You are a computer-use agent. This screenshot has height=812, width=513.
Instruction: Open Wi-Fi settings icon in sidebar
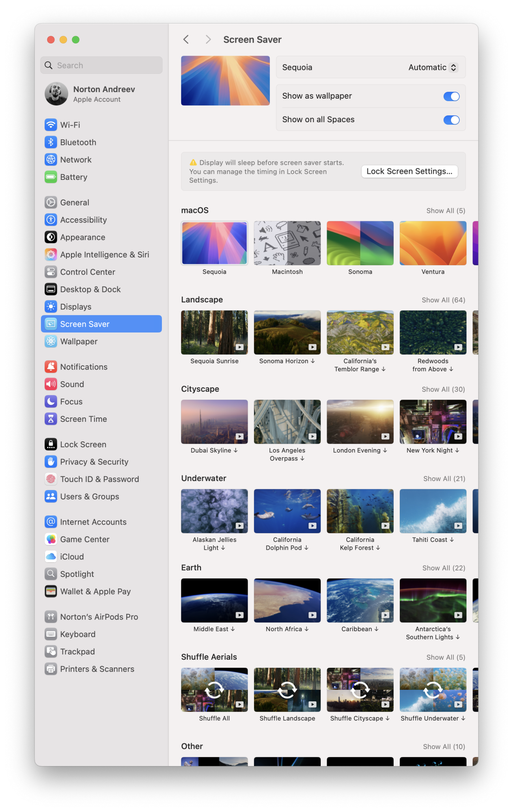pyautogui.click(x=51, y=125)
